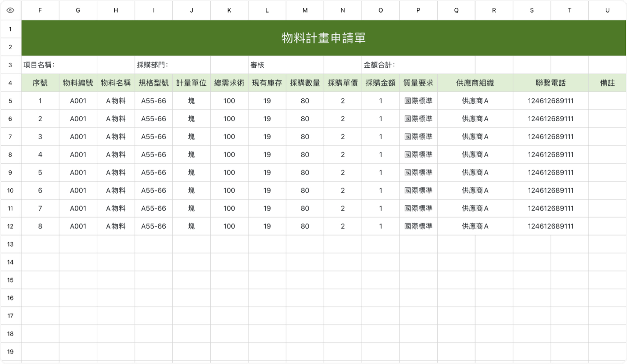
Task: Toggle the eye visibility icon in corner
Action: (x=10, y=10)
